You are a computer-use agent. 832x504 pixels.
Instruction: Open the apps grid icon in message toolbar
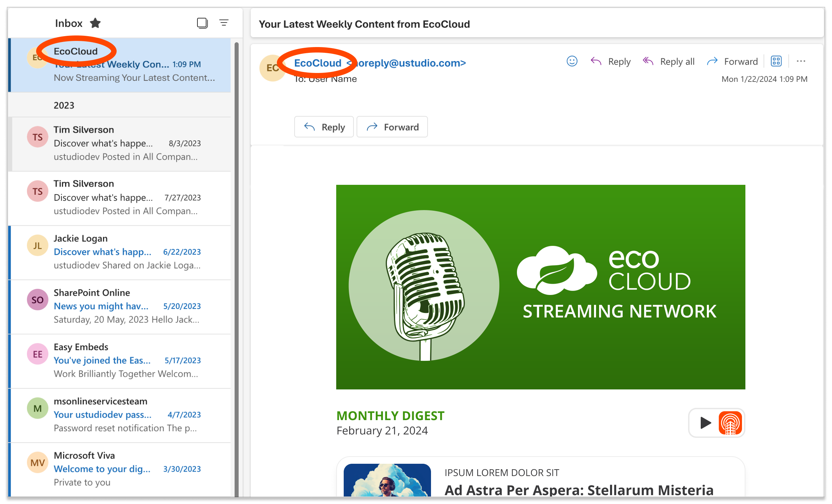[x=776, y=61]
